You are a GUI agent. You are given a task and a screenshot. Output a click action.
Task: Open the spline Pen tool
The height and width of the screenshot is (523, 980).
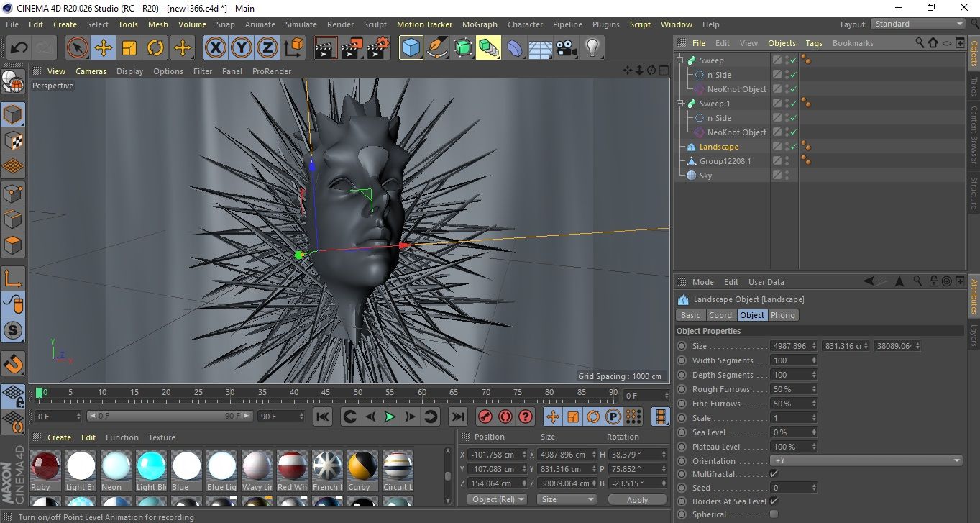[x=436, y=48]
